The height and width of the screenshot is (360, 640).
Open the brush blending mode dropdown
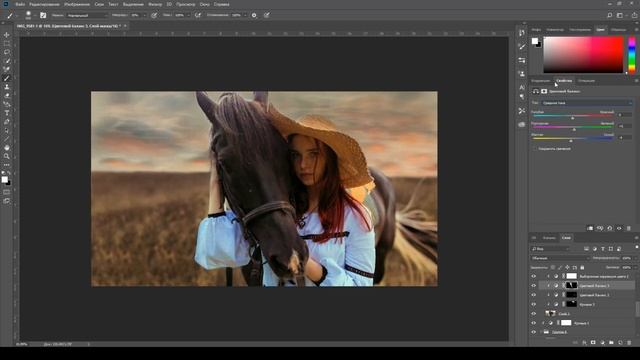[87, 15]
